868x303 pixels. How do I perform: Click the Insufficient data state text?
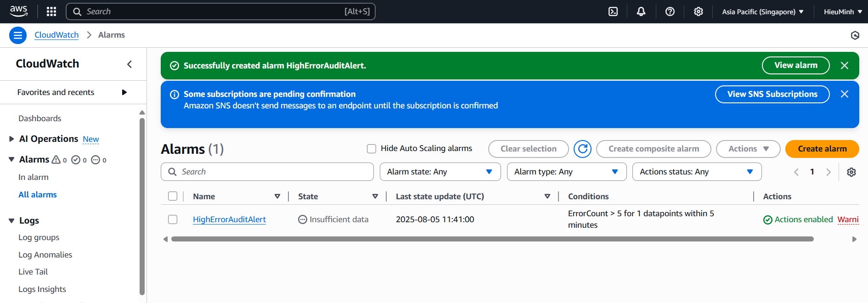(339, 219)
